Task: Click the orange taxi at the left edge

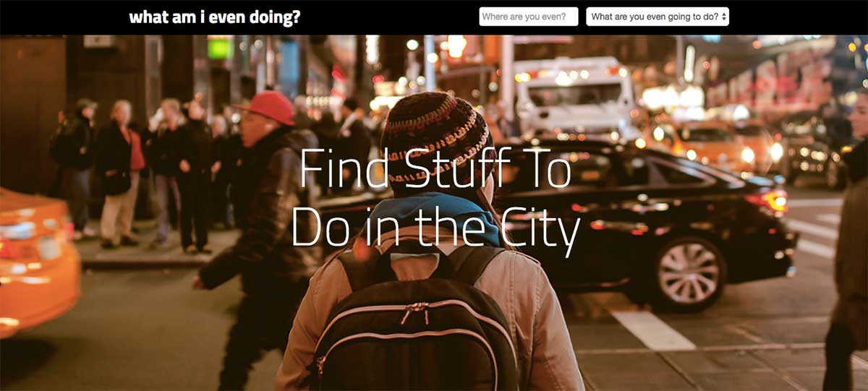Action: [36, 260]
